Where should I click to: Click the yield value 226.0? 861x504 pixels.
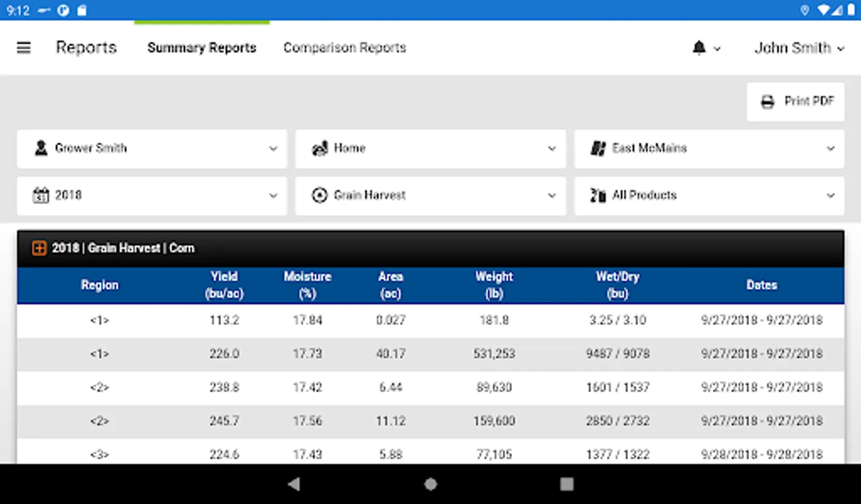(224, 354)
